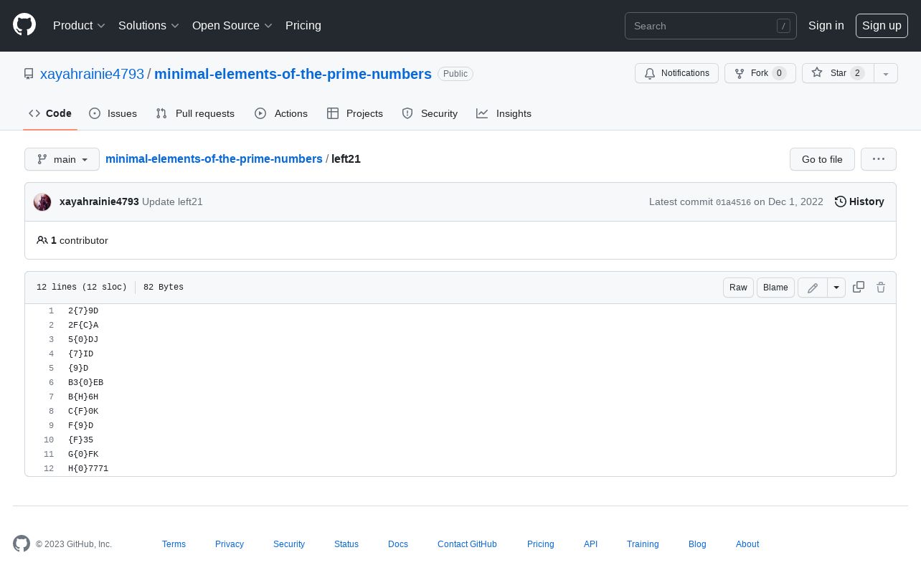Open xayahrainie4793 owner profile link
921x588 pixels.
pyautogui.click(x=92, y=74)
